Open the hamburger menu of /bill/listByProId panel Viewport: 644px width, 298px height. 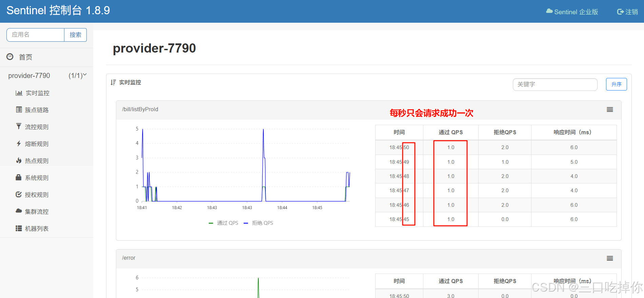tap(610, 110)
